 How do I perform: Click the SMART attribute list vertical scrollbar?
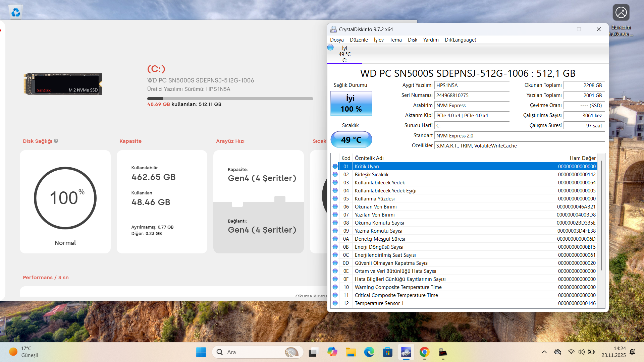601,216
